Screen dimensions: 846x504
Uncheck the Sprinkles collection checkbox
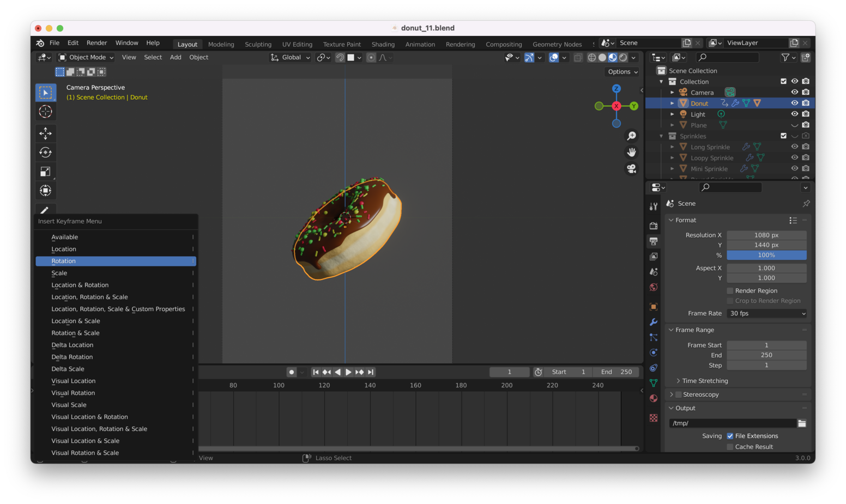[784, 136]
